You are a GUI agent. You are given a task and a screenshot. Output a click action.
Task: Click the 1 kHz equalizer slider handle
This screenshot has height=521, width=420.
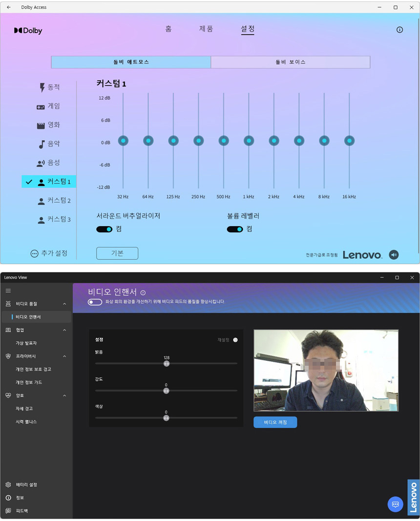[249, 141]
